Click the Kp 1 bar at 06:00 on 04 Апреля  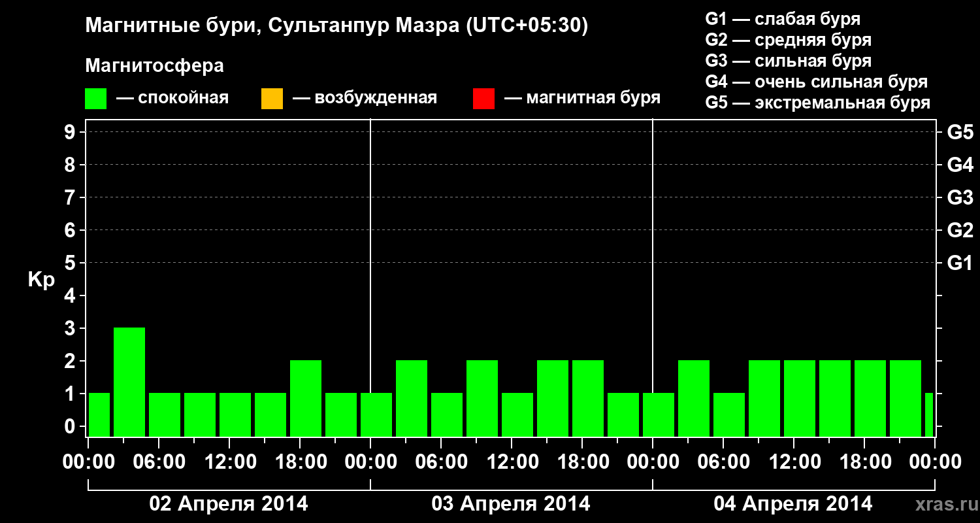coord(729,414)
